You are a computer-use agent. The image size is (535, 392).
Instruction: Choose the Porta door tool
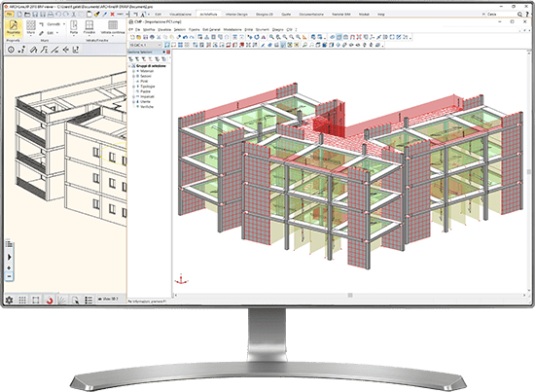coord(74,27)
